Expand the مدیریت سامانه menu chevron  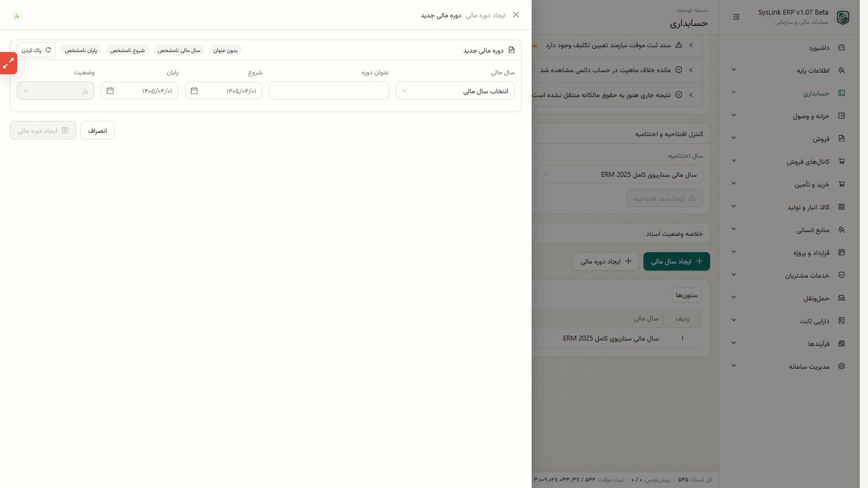point(733,366)
